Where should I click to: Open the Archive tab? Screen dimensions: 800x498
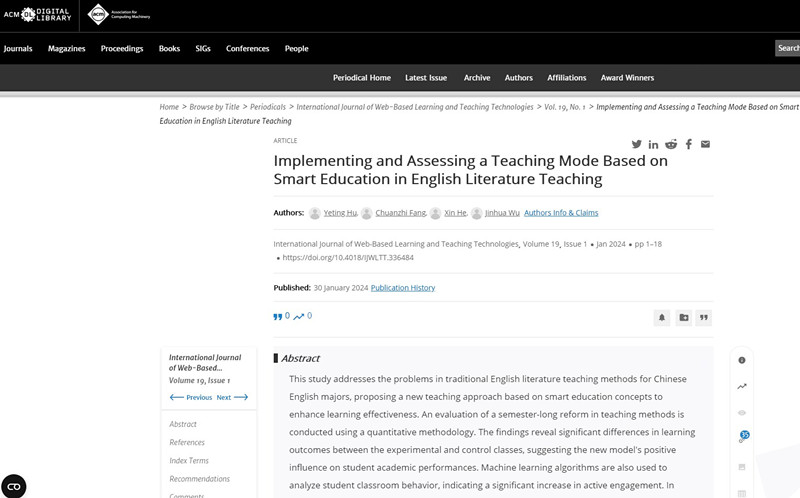(477, 78)
